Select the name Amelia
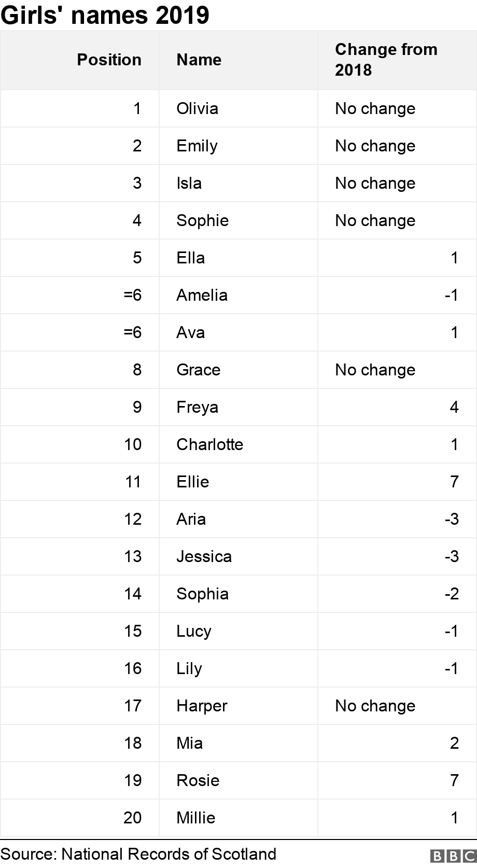The image size is (477, 868). pyautogui.click(x=202, y=295)
